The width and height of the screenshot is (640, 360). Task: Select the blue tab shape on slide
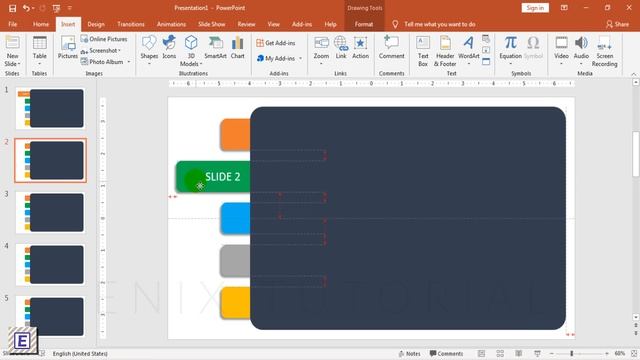coord(236,219)
